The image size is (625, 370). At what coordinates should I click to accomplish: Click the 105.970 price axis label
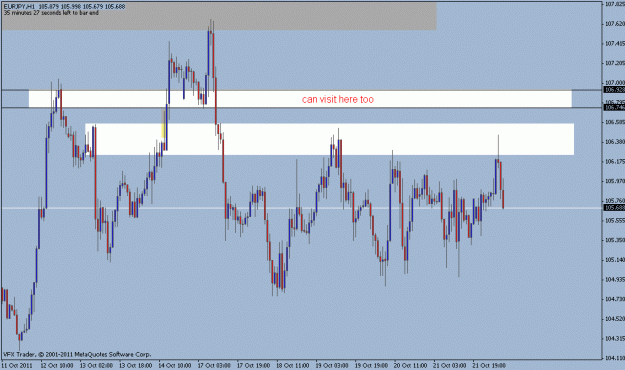[x=615, y=181]
